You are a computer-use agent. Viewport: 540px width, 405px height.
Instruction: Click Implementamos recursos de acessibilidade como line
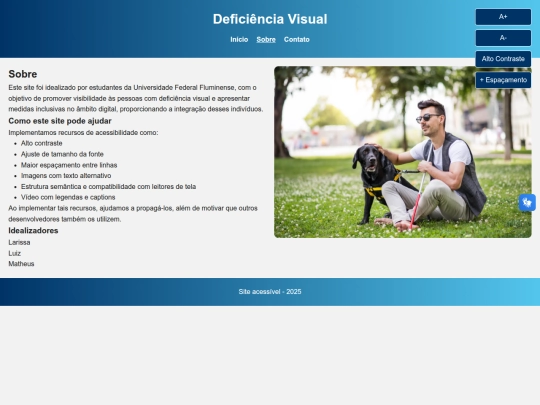83,133
